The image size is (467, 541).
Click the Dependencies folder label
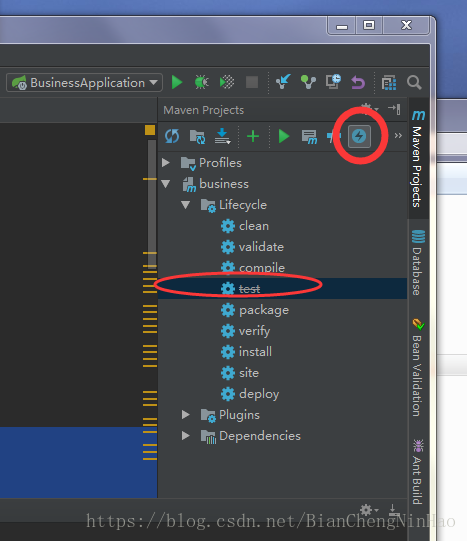pos(260,436)
